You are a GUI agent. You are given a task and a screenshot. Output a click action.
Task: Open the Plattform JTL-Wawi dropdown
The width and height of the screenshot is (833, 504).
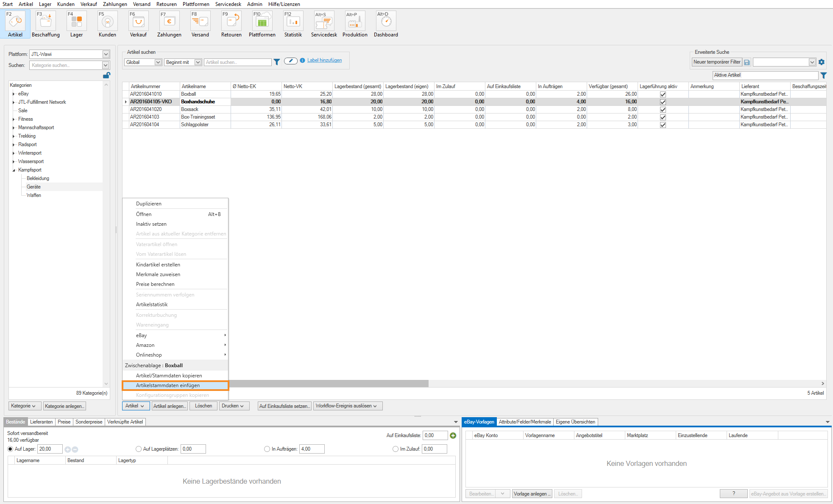click(106, 54)
